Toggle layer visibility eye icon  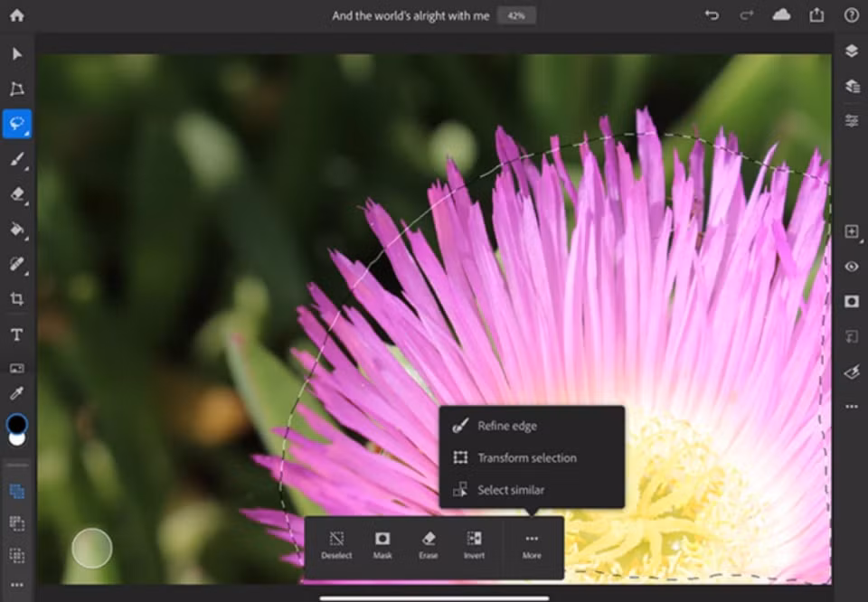click(x=852, y=267)
